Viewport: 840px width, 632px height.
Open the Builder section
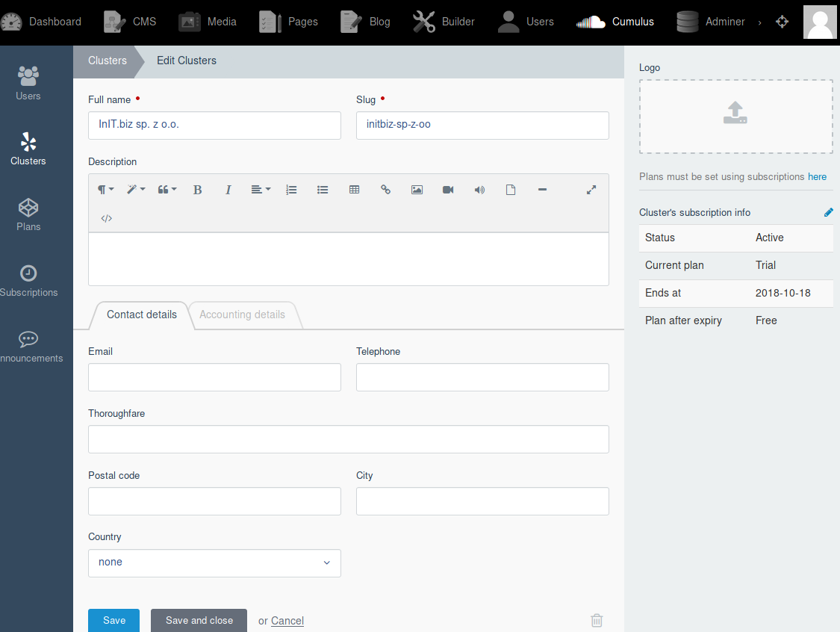click(x=444, y=22)
